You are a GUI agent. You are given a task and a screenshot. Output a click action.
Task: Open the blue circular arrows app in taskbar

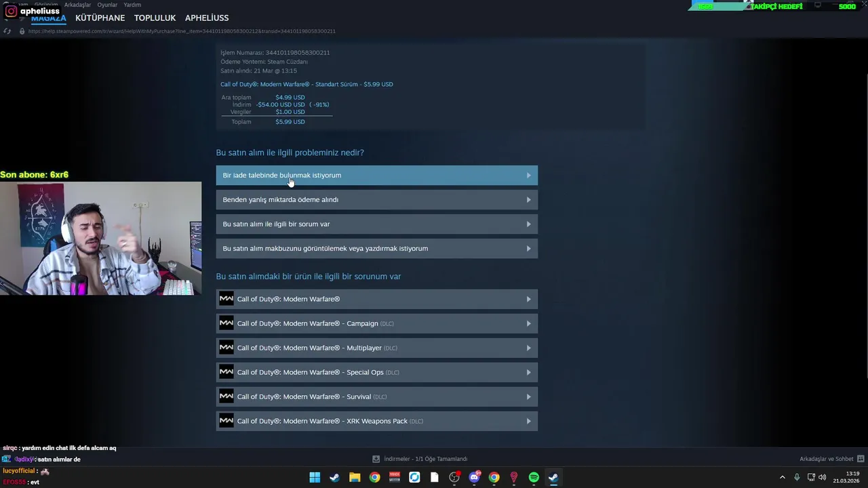click(x=414, y=477)
